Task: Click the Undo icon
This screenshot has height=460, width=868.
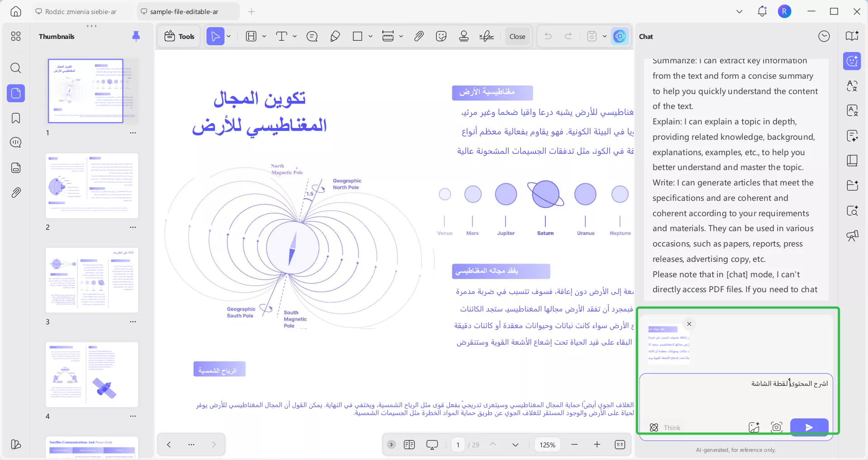Action: (x=548, y=36)
